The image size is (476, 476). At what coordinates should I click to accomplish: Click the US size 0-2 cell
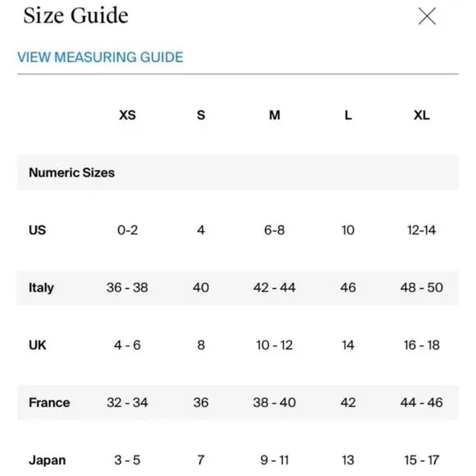[127, 230]
